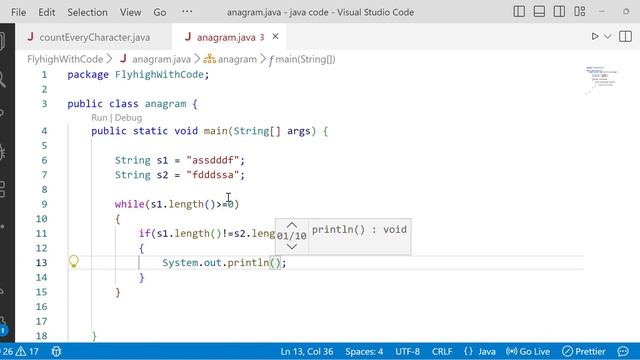Split the editor to the right
Viewport: 640px width, 360px height.
[625, 36]
